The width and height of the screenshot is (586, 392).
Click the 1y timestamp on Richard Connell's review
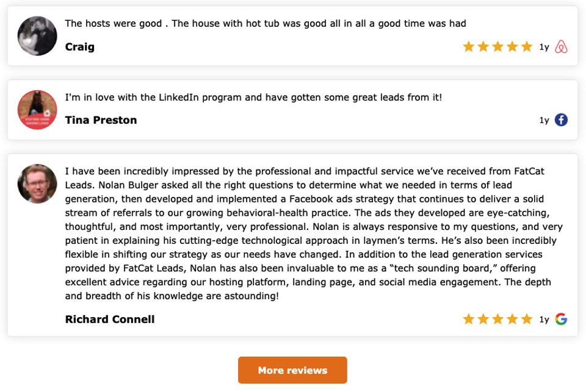pos(544,319)
